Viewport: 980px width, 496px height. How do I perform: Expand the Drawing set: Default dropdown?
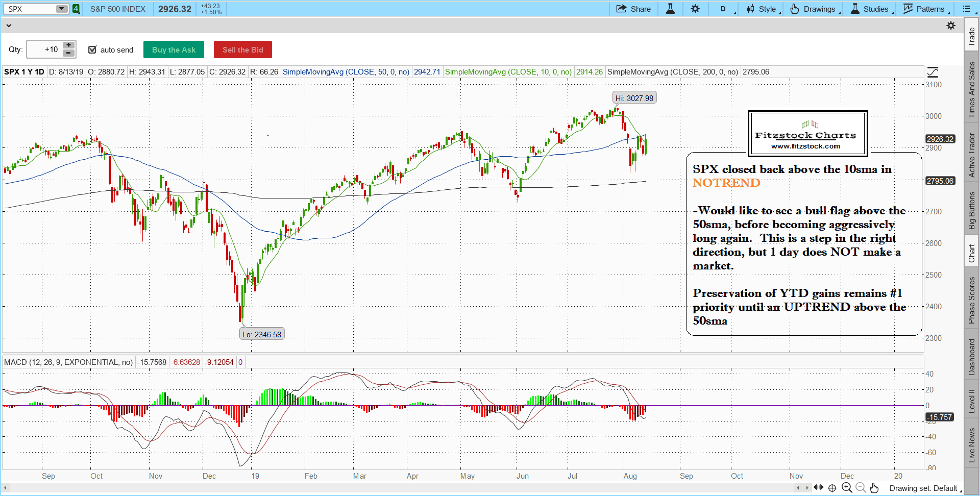924,488
